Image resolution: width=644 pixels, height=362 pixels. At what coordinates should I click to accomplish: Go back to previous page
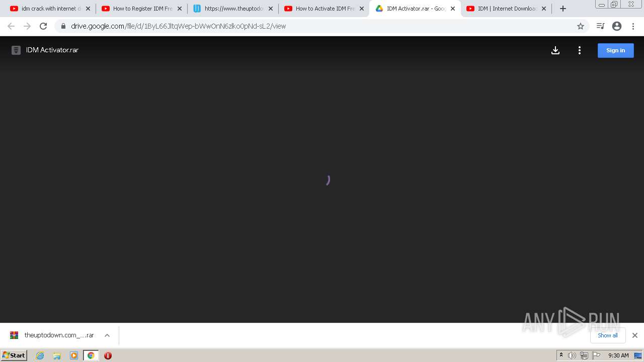[x=11, y=26]
